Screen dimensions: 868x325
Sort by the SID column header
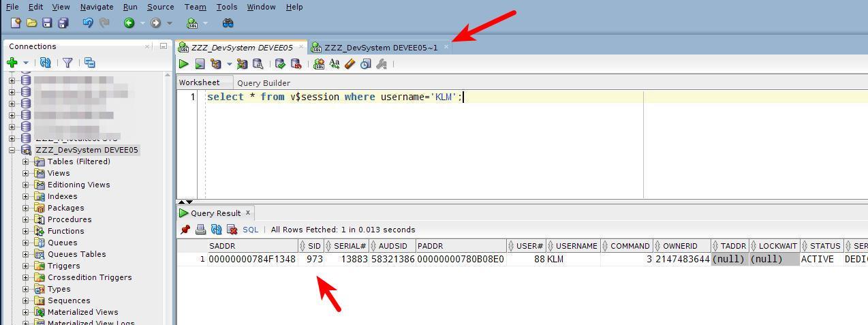(311, 246)
